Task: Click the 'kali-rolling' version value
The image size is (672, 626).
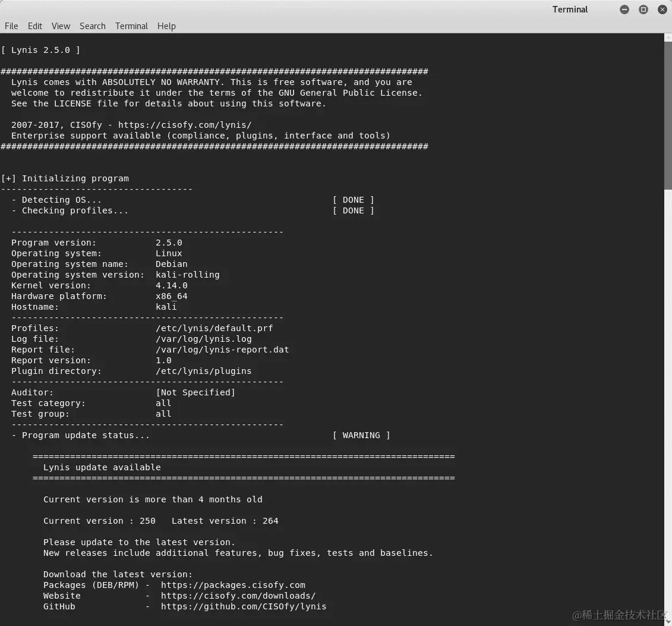Action: [188, 275]
